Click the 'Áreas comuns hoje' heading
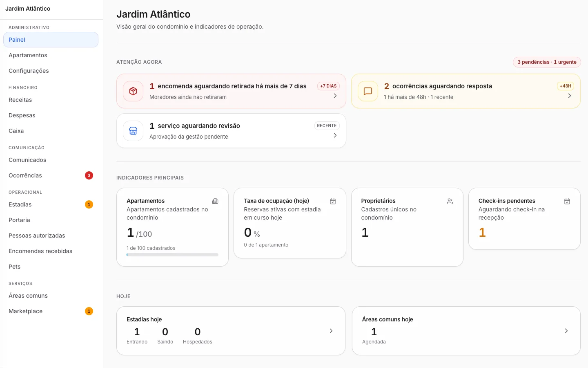The image size is (588, 368). point(388,319)
